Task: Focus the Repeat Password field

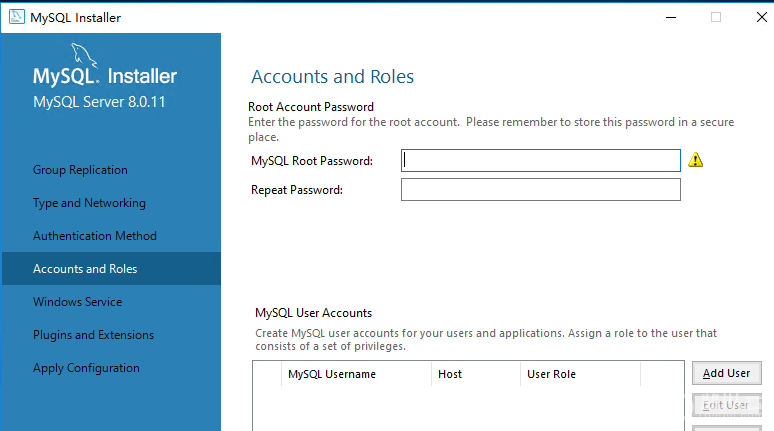Action: click(x=541, y=190)
